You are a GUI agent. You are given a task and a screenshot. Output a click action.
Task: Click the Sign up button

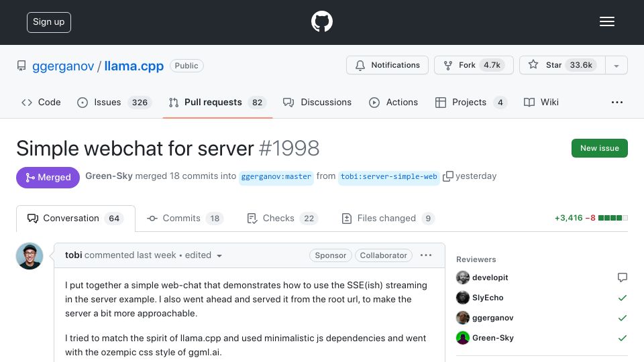pos(49,22)
